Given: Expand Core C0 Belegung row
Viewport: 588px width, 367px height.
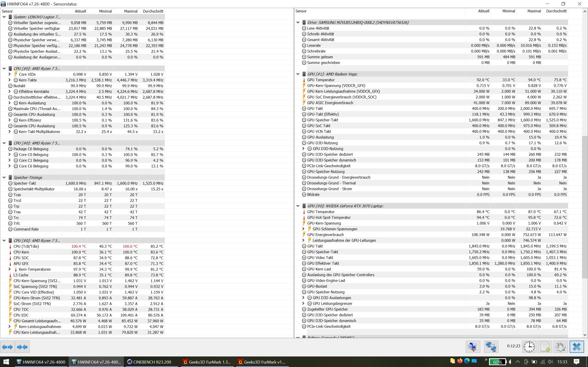Looking at the screenshot, I should point(9,155).
